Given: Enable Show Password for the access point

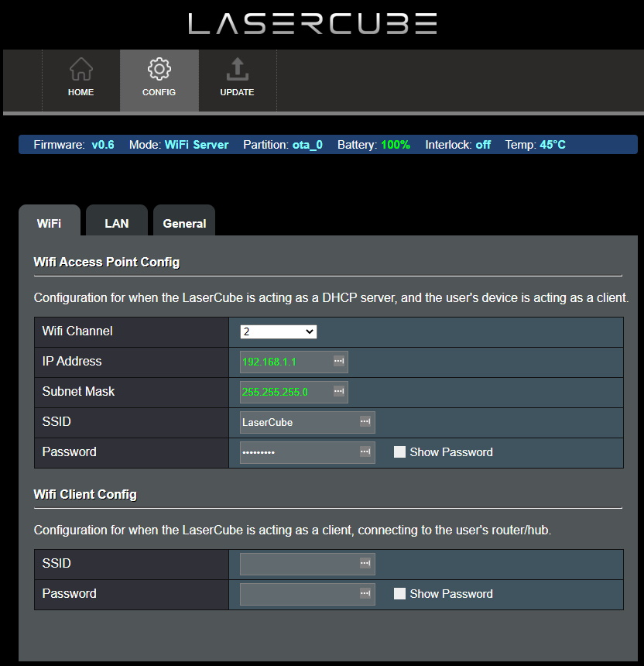Looking at the screenshot, I should (399, 452).
